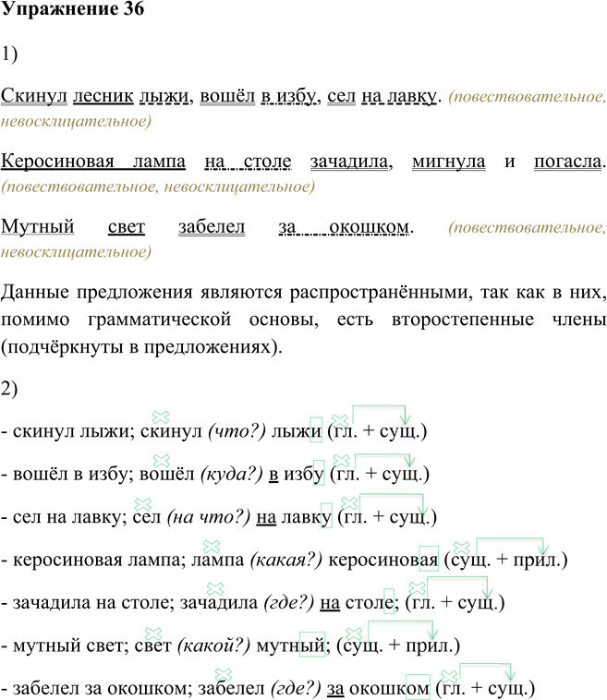The height and width of the screenshot is (700, 607).
Task: Click the question '(какая?)'
Action: coord(286,560)
